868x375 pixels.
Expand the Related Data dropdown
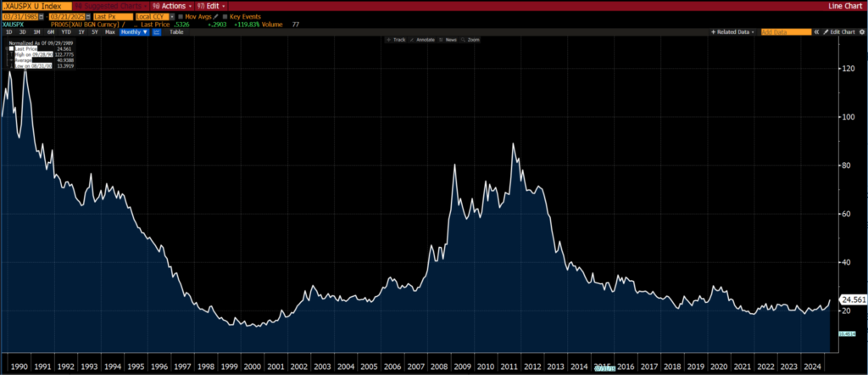tap(733, 31)
